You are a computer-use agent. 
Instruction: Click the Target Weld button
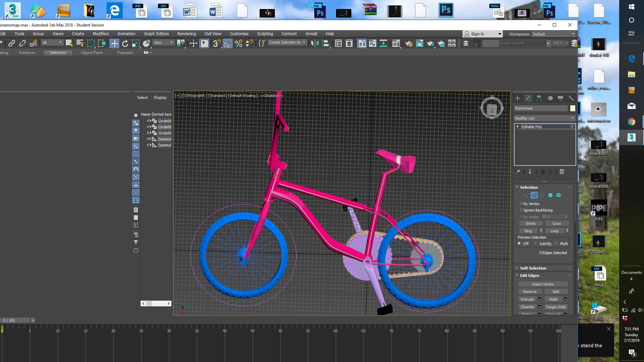pos(555,307)
